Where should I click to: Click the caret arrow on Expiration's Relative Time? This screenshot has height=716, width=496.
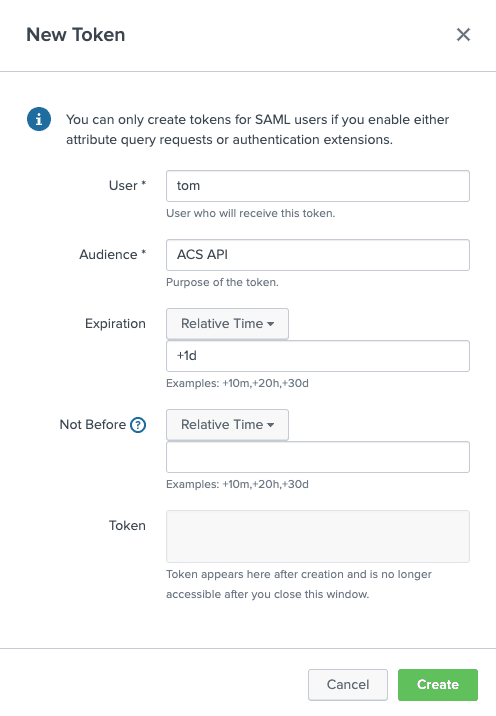click(x=270, y=324)
